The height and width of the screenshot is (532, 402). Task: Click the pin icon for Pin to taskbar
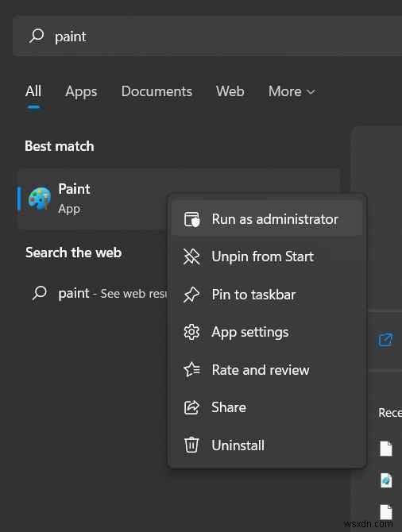(x=191, y=295)
